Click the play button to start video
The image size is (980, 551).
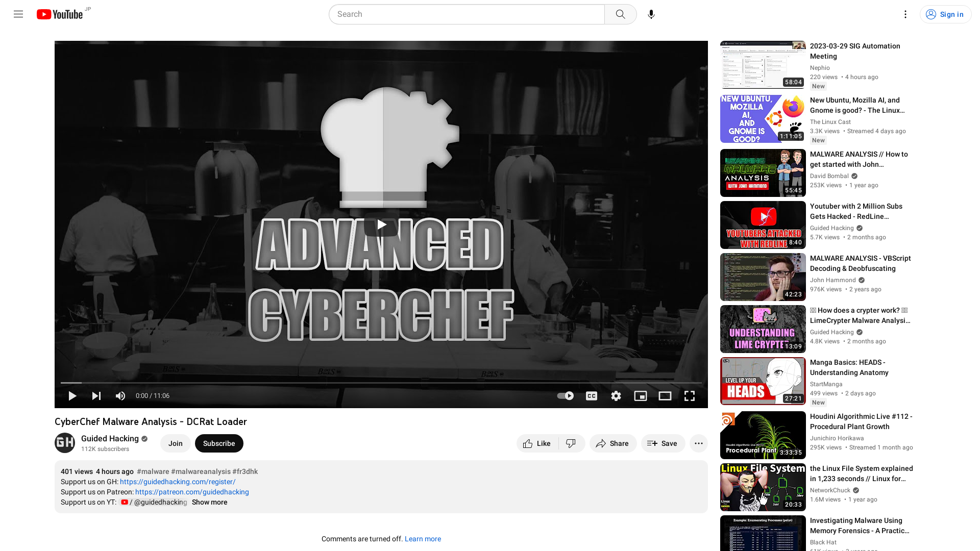pos(72,395)
